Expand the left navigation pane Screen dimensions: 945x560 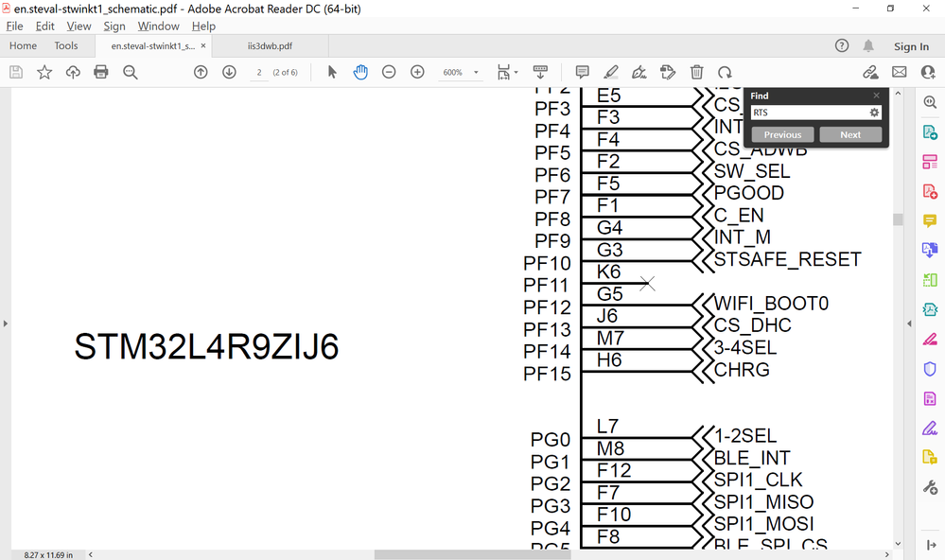click(6, 324)
